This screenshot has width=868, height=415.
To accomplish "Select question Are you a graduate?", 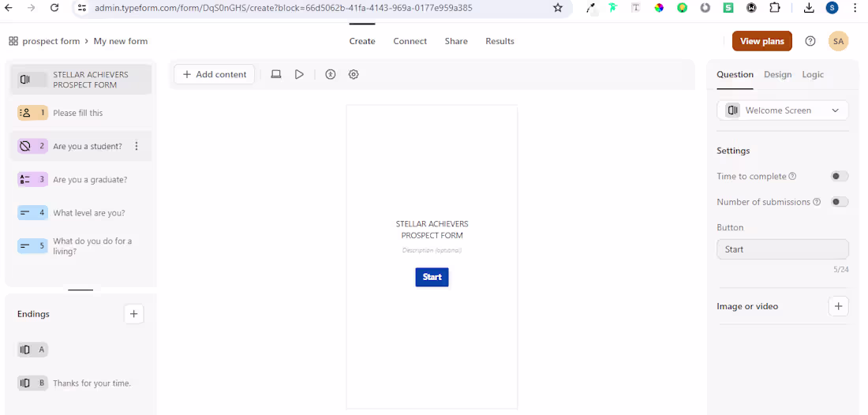I will [x=80, y=179].
